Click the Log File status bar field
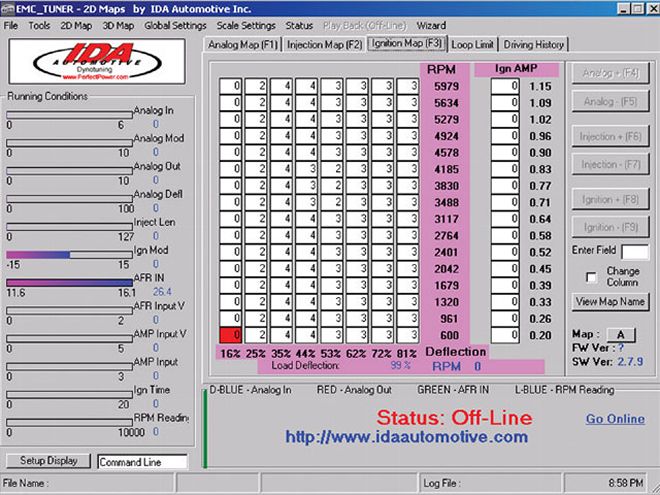 pos(490,483)
